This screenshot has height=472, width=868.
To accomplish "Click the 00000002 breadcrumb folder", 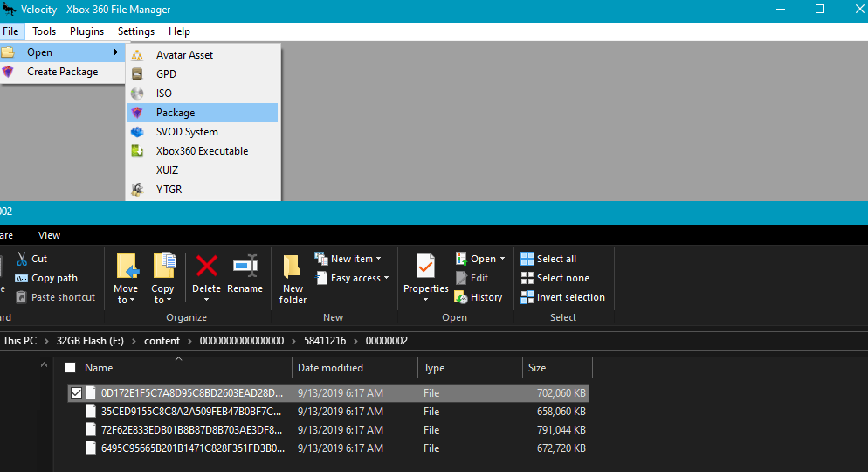I will 386,341.
